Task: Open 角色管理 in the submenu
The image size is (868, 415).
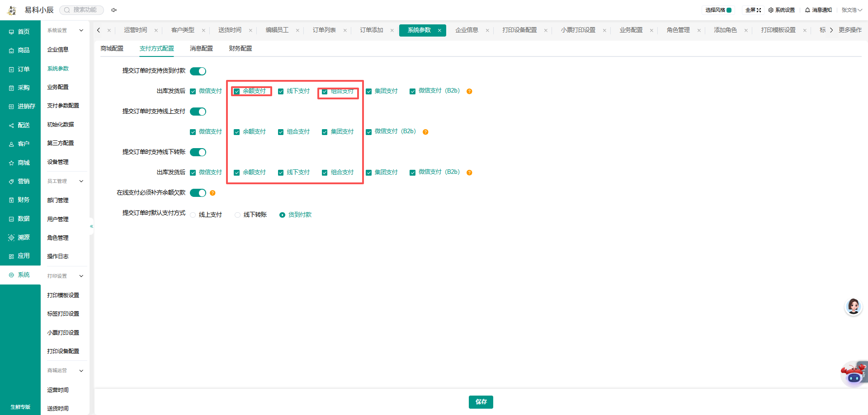Action: [58, 238]
